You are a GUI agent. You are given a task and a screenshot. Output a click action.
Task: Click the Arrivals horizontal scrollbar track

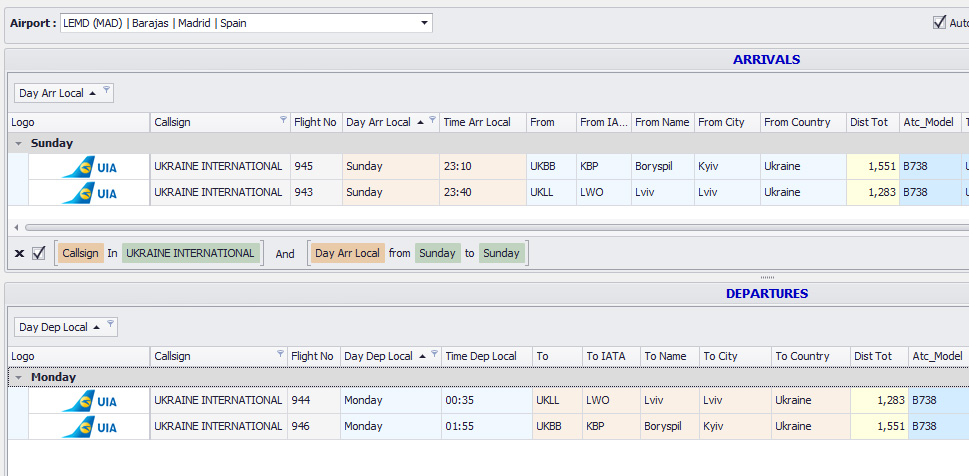497,227
